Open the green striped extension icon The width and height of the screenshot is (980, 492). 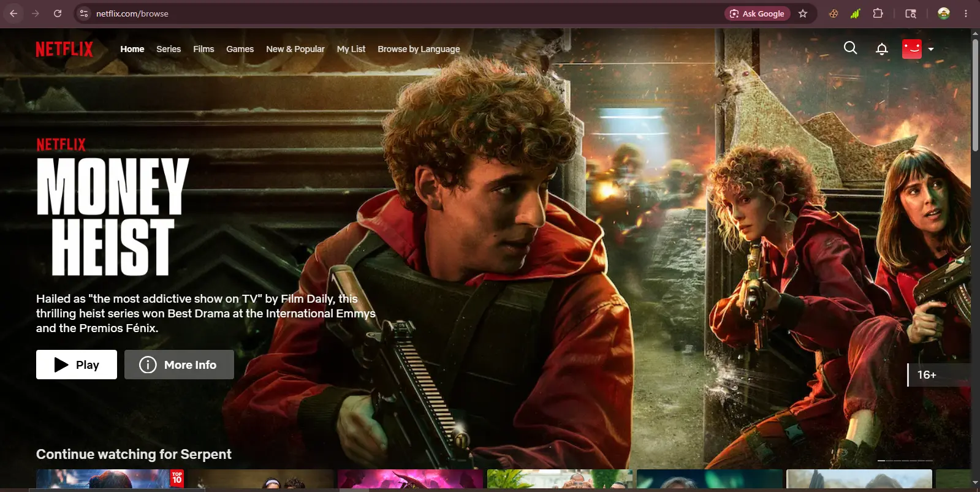(x=856, y=13)
